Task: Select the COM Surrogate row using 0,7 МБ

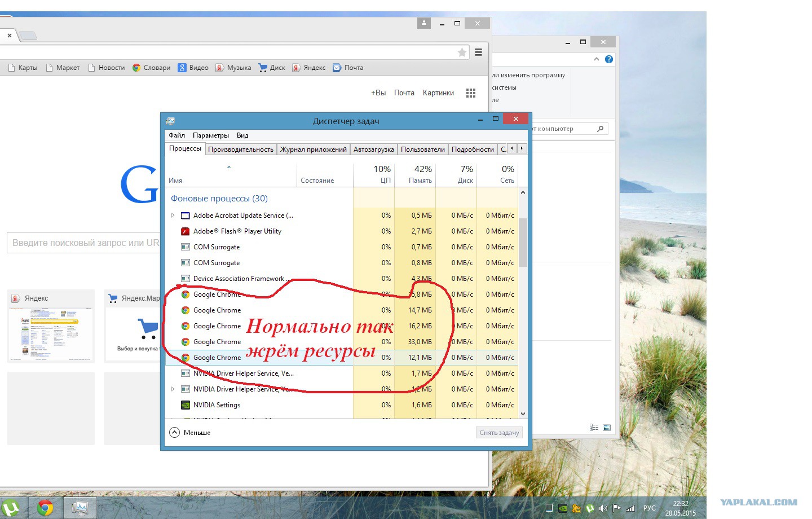Action: coord(341,247)
